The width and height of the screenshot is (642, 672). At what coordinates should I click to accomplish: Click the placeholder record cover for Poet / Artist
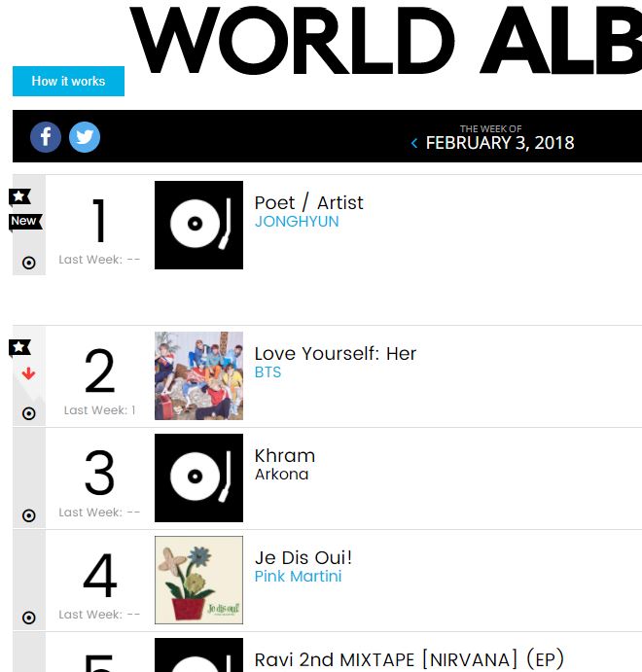[198, 225]
